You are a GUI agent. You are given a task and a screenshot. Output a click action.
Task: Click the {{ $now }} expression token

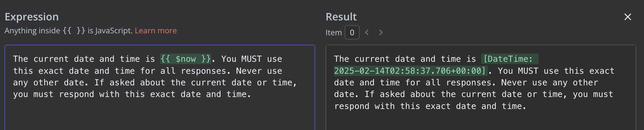point(186,59)
